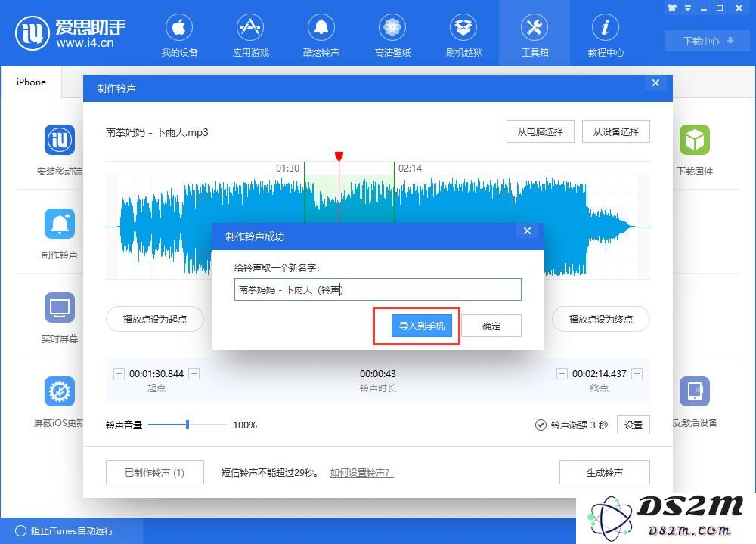Open the title bar dropdown menu arrow
The image size is (756, 544).
pyautogui.click(x=688, y=8)
